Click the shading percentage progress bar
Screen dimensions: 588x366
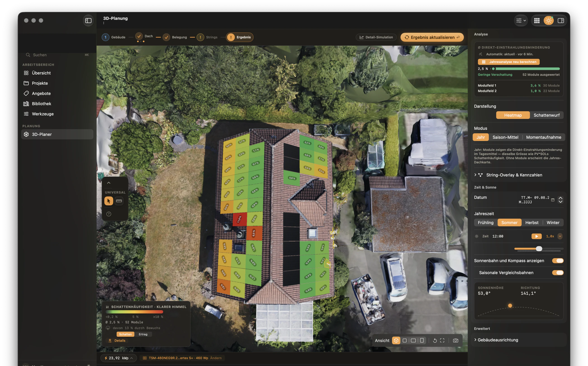525,69
